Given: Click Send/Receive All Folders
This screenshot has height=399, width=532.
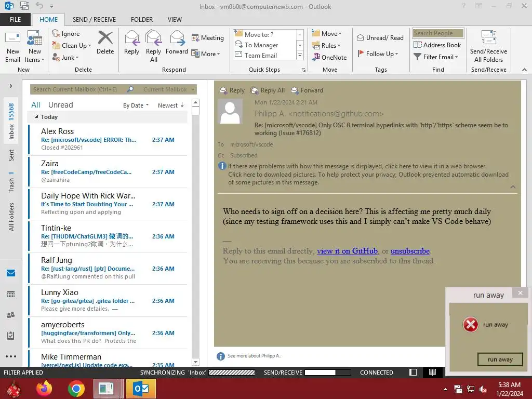Looking at the screenshot, I should click(x=488, y=46).
